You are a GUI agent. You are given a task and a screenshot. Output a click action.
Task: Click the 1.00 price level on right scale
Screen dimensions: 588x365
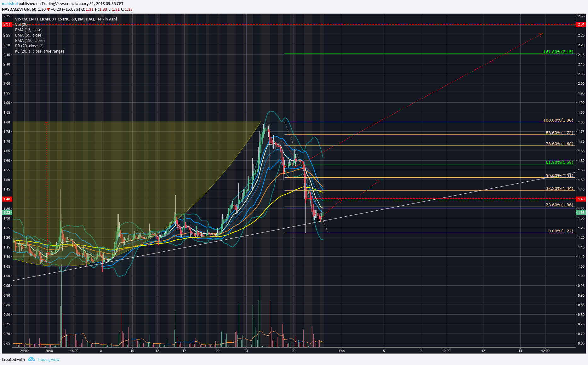point(581,276)
